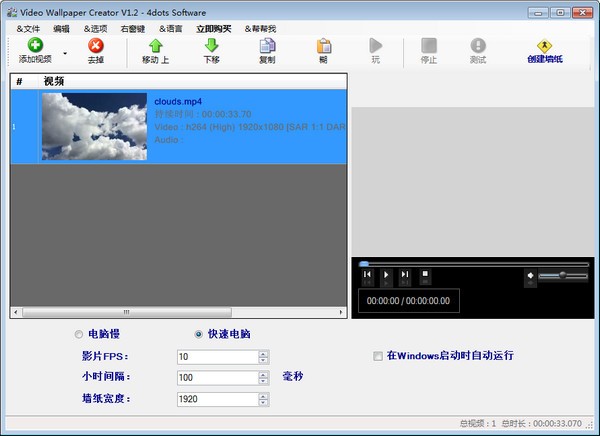The width and height of the screenshot is (600, 436).
Task: Decrease the wallpaper width spinner value
Action: point(263,402)
